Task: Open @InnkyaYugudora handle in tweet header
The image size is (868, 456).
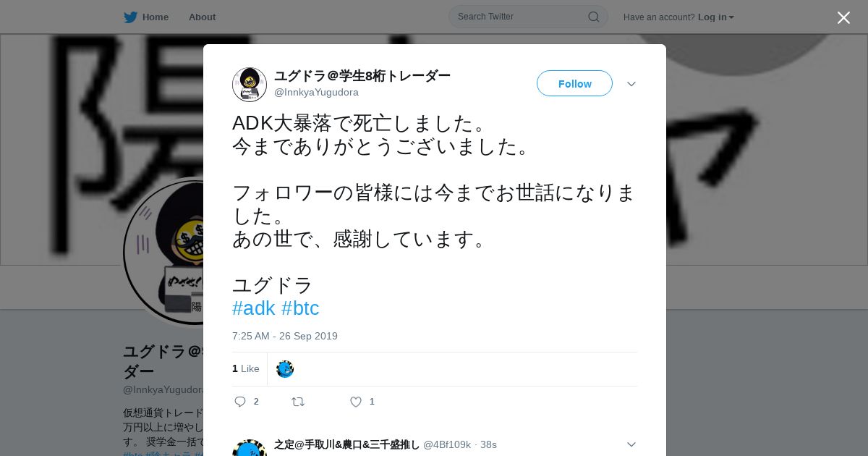Action: [x=316, y=92]
